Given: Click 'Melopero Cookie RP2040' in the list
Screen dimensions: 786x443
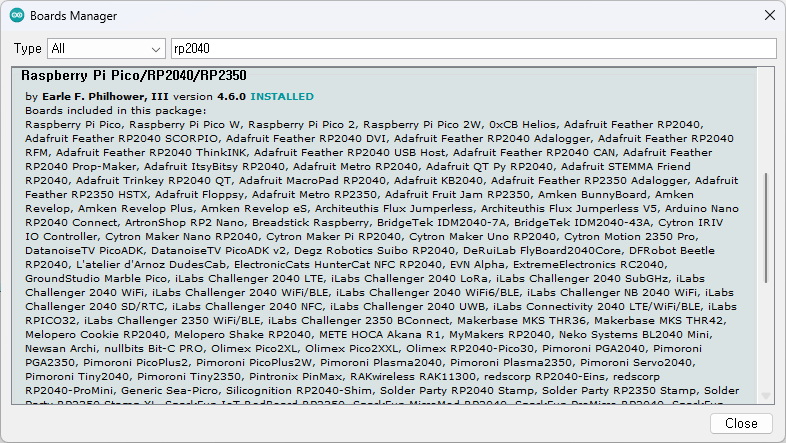Looking at the screenshot, I should tap(95, 334).
